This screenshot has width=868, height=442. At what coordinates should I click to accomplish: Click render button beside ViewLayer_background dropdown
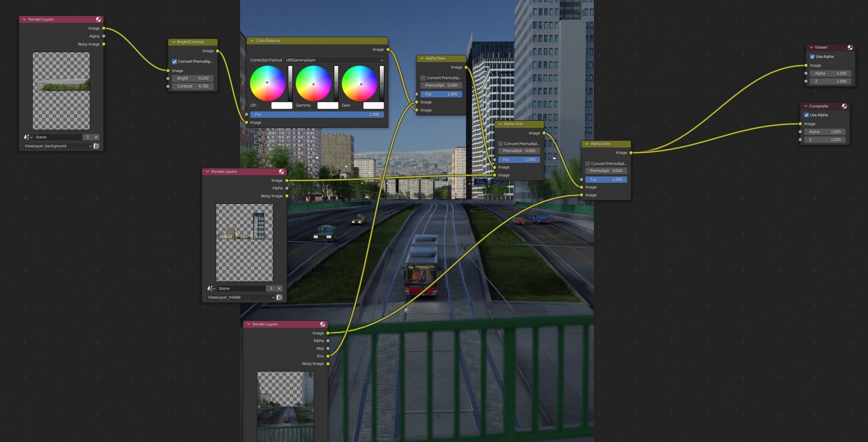tap(96, 146)
